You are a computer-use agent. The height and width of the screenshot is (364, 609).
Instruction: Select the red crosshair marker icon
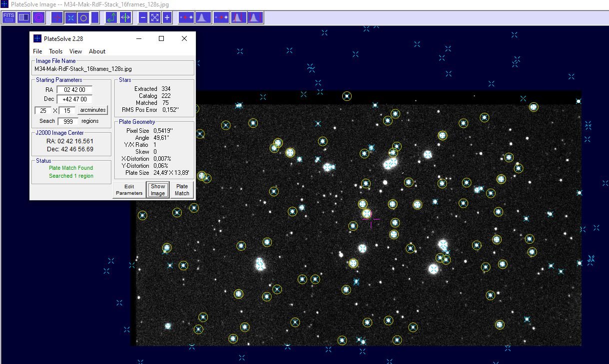tap(56, 17)
